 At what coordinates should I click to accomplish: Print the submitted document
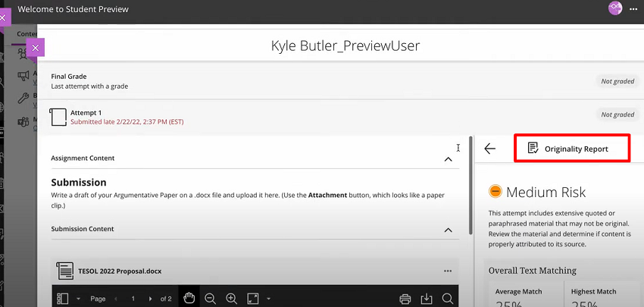point(405,299)
